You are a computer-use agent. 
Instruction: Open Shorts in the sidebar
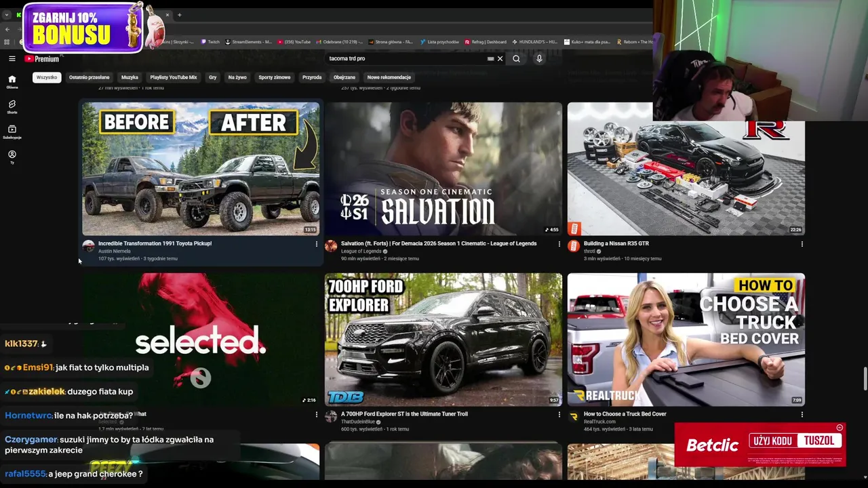click(12, 106)
